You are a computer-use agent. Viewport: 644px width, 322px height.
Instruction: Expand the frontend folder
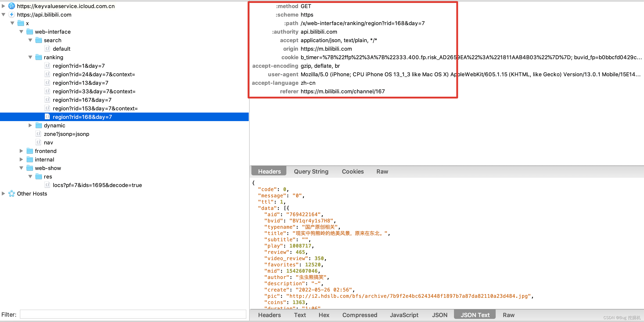click(21, 151)
